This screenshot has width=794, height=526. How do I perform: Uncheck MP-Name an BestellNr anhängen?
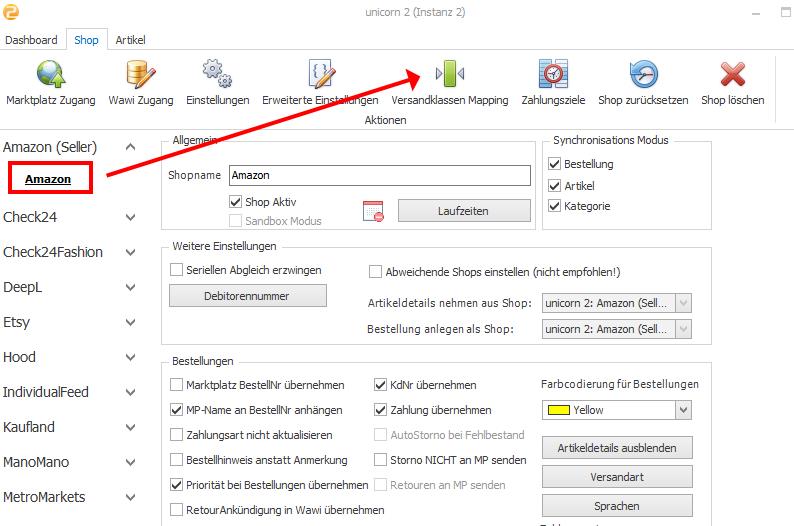click(176, 410)
